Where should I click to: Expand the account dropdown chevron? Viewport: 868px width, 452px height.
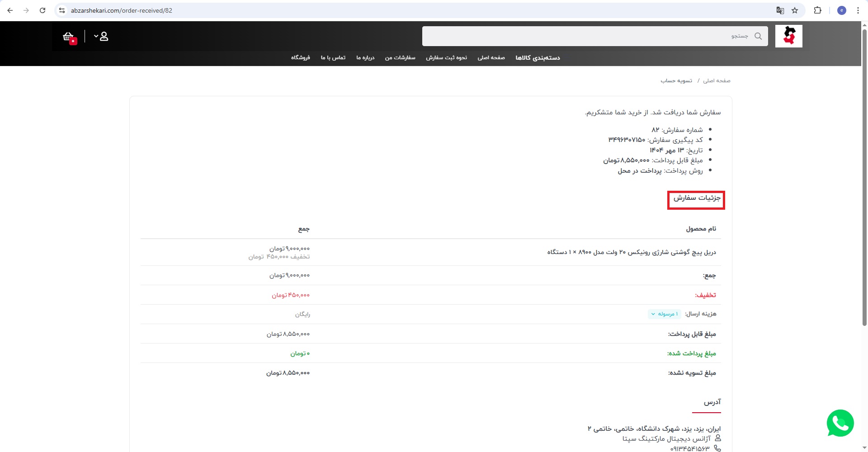click(x=96, y=36)
